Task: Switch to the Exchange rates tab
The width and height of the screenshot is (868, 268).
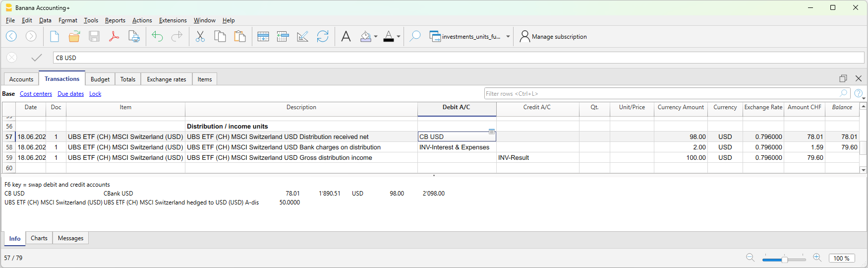Action: 167,79
